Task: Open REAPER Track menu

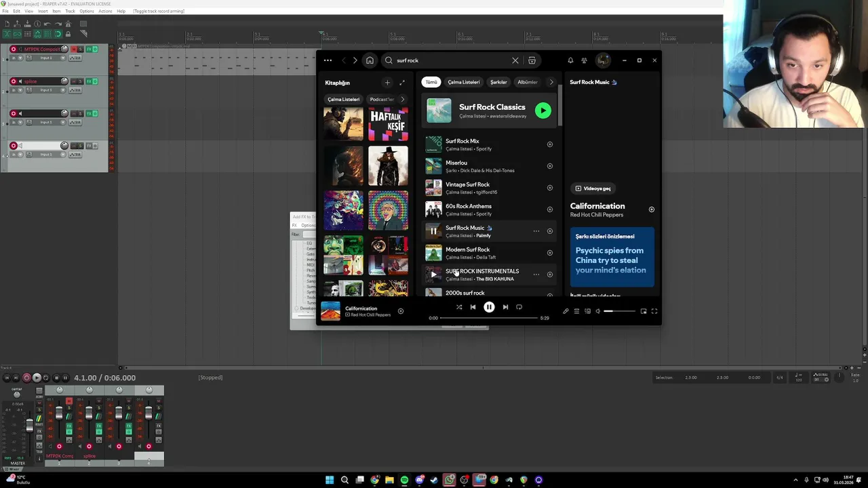Action: tap(70, 12)
